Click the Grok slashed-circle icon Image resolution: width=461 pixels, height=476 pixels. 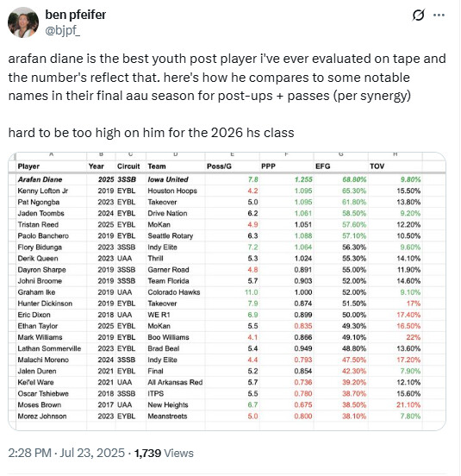pyautogui.click(x=418, y=15)
